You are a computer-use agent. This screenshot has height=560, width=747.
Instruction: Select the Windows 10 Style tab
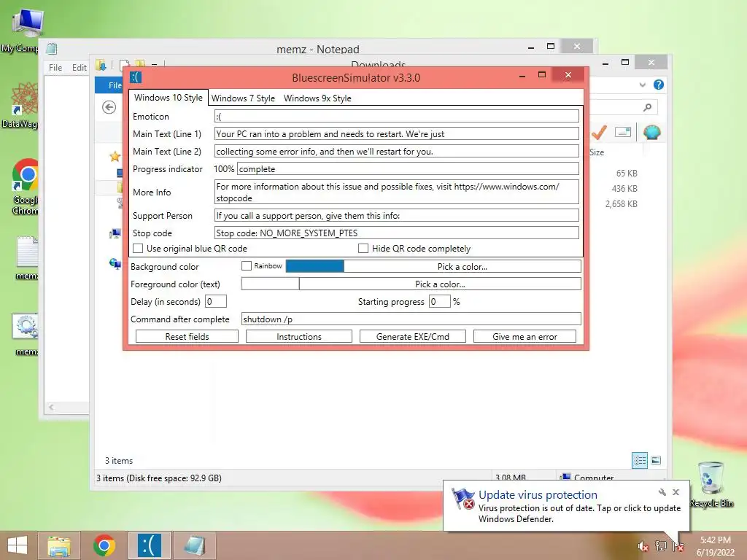(169, 98)
